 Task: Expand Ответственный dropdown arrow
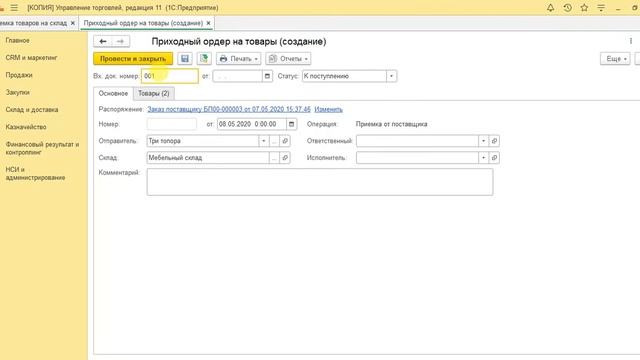pyautogui.click(x=484, y=141)
